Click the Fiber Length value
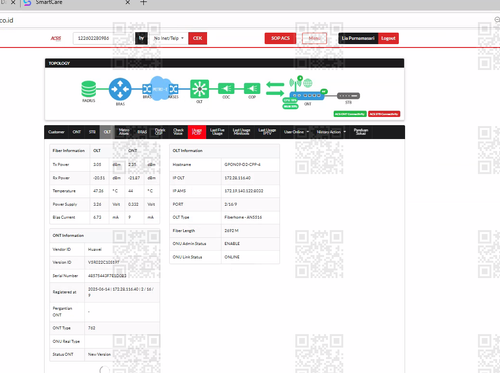500x373 pixels. 231,231
